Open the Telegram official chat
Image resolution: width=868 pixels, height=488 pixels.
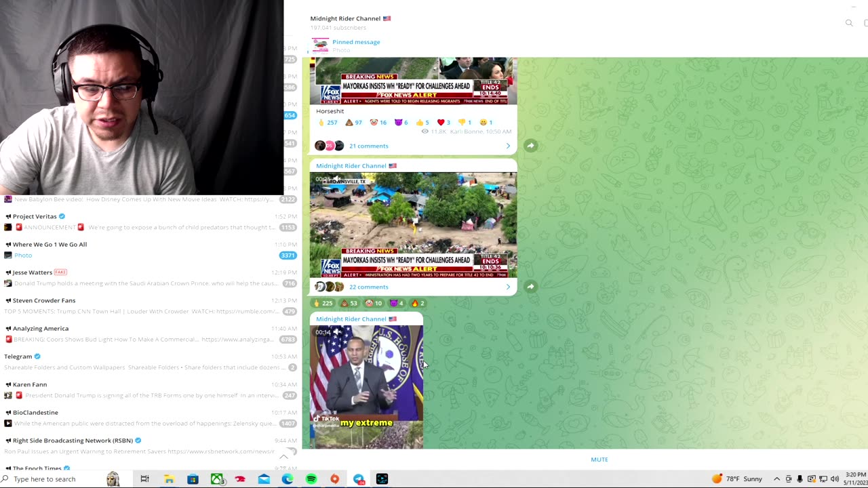151,362
